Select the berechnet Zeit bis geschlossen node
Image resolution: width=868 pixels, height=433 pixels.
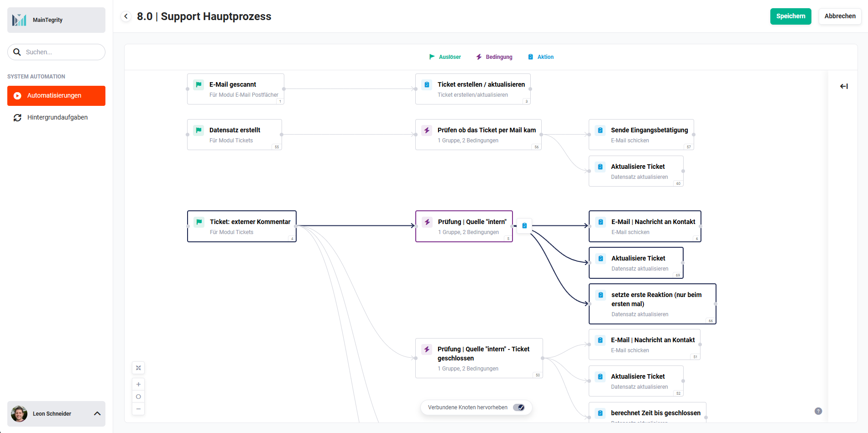tap(648, 412)
